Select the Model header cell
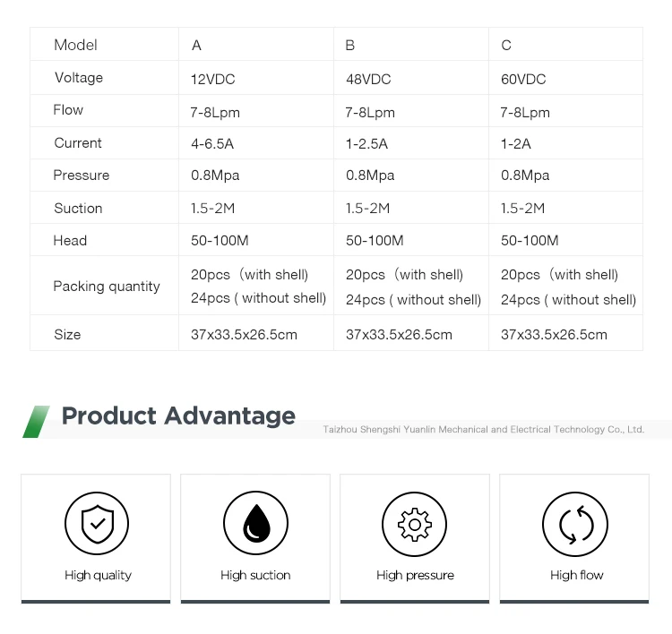This screenshot has width=672, height=634. point(75,45)
